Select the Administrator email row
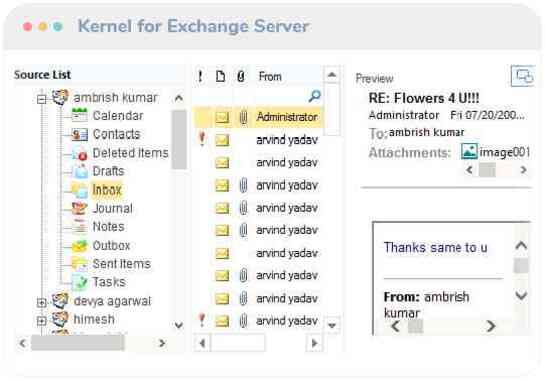 (x=258, y=117)
